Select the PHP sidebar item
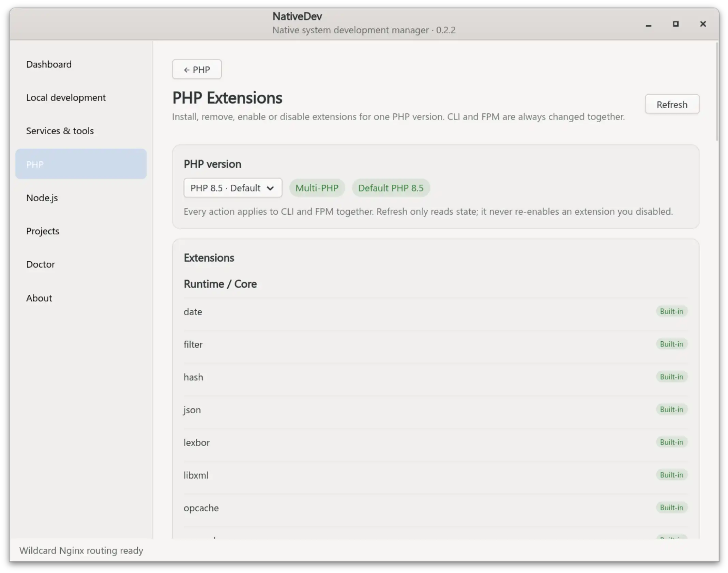Screen dimensions: 728x573 point(81,164)
